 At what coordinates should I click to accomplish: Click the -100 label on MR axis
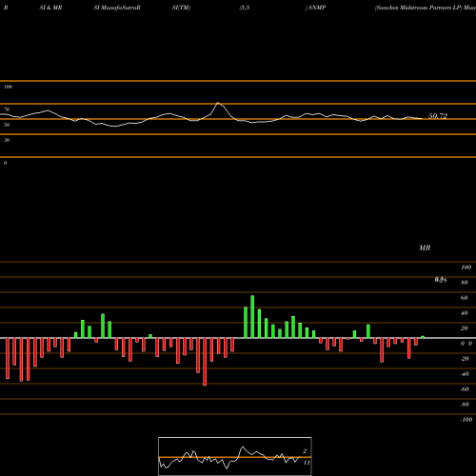coord(466,420)
